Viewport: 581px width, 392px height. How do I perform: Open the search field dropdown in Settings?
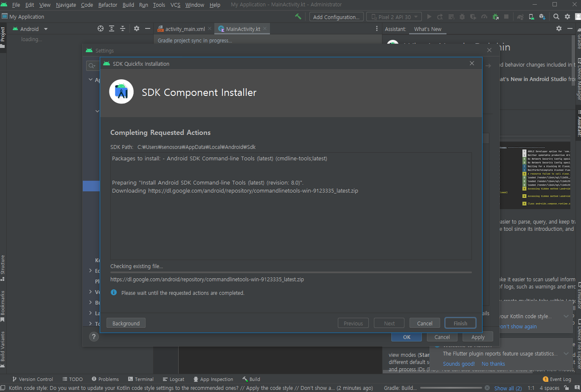91,66
